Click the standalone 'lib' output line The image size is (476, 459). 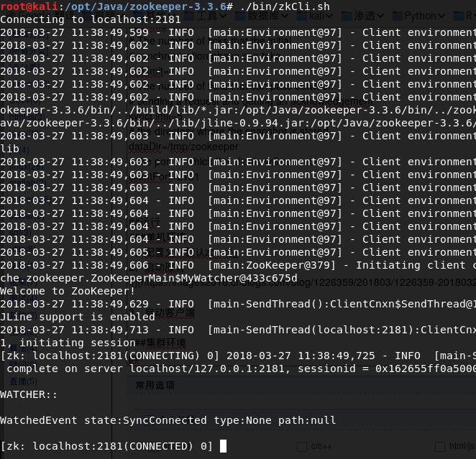pyautogui.click(x=10, y=149)
